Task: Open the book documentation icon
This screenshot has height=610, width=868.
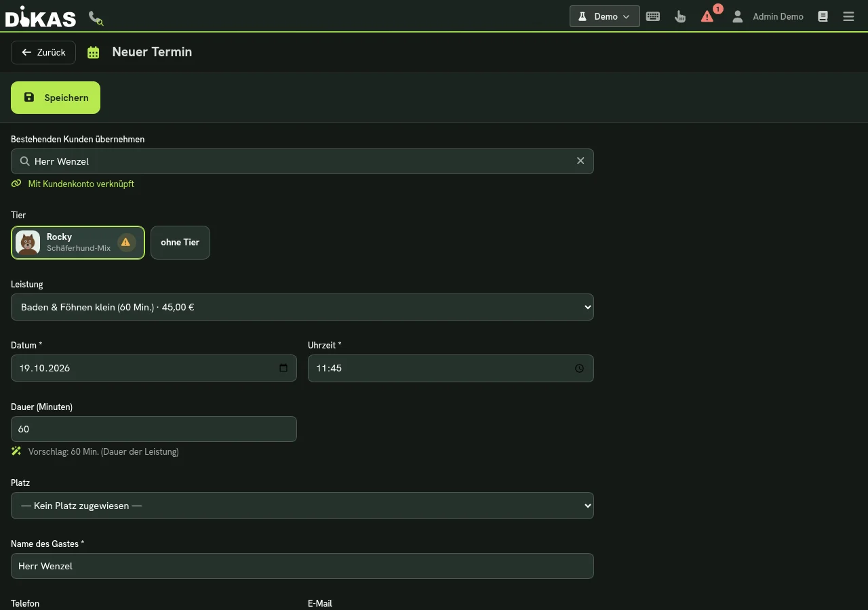Action: pyautogui.click(x=823, y=16)
